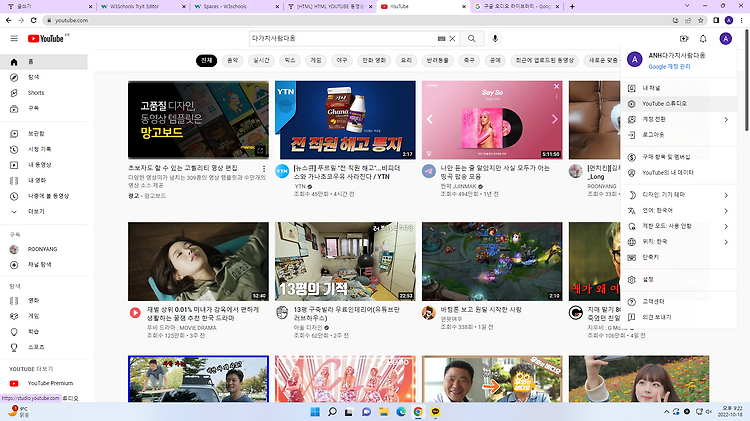
Task: Select the 믹스 filter chip
Action: tap(290, 60)
